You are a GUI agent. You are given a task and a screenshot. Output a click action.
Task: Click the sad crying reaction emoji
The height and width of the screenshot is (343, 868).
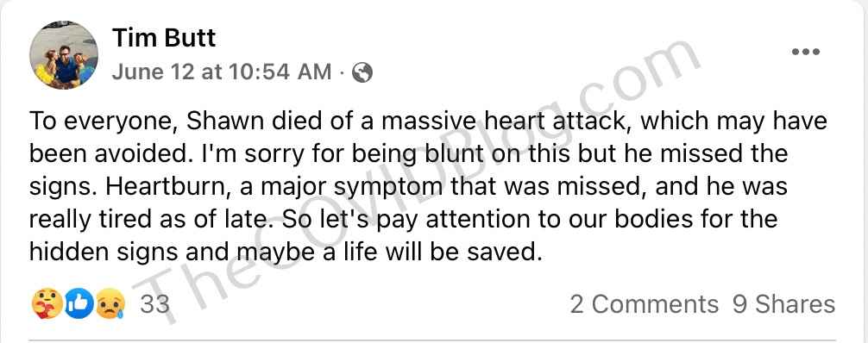click(x=110, y=304)
